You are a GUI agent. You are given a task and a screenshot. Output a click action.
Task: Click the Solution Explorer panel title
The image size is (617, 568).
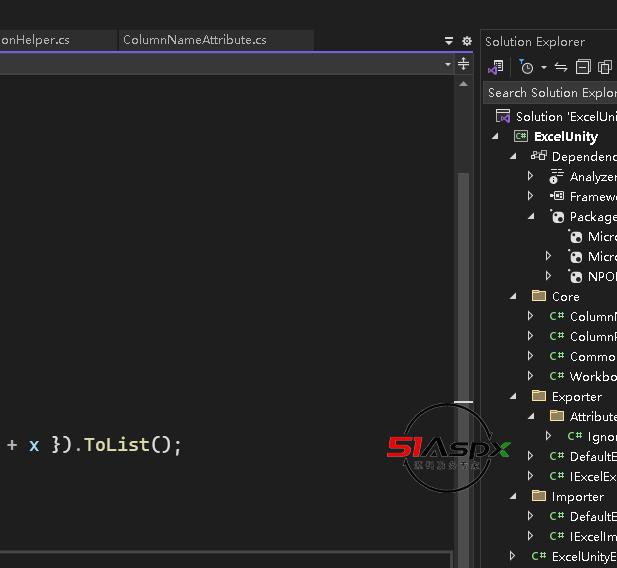(x=535, y=42)
